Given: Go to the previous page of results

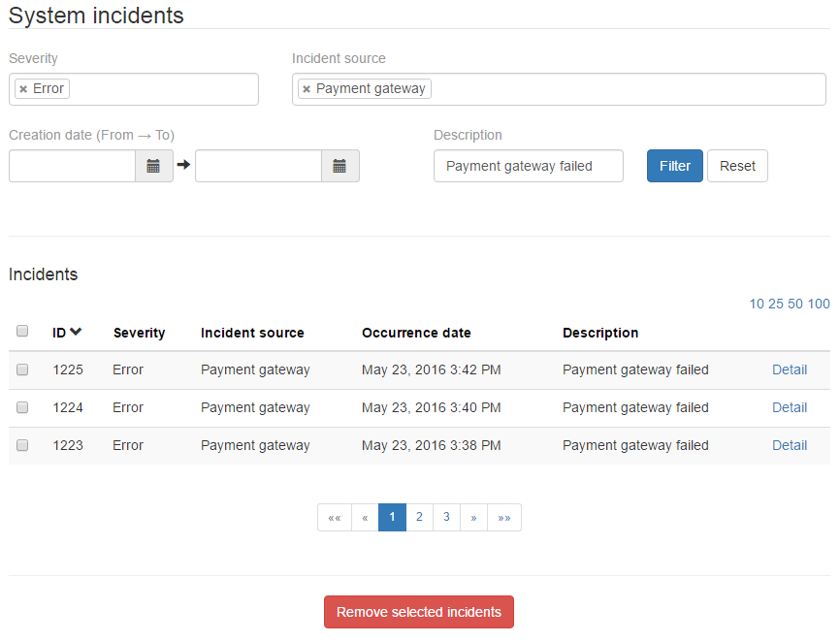Looking at the screenshot, I should point(365,518).
